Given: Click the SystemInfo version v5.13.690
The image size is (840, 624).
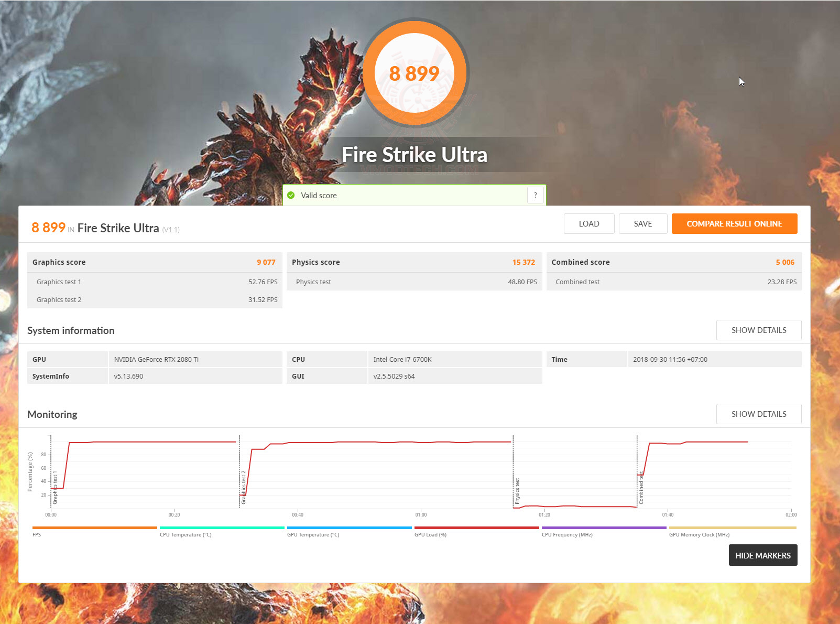Looking at the screenshot, I should (x=128, y=376).
